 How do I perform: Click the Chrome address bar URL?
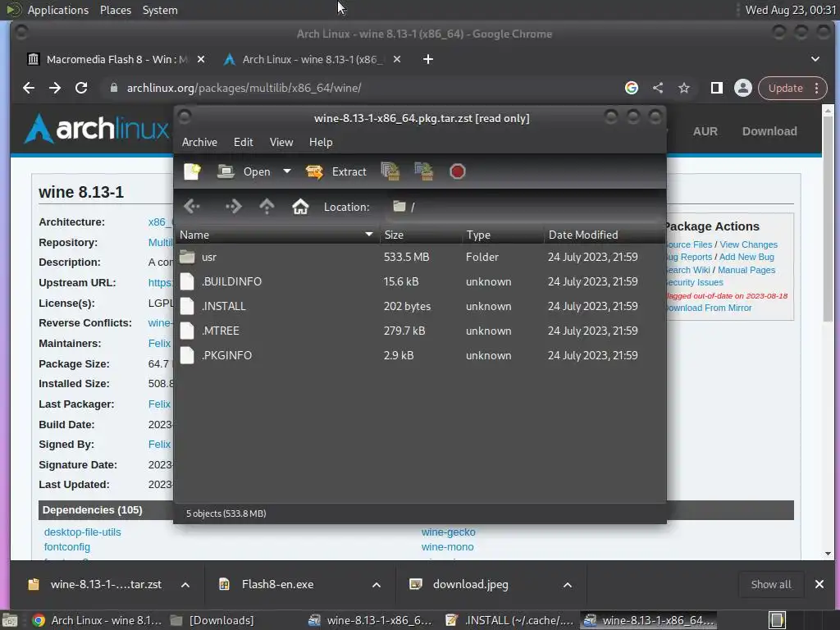point(244,88)
